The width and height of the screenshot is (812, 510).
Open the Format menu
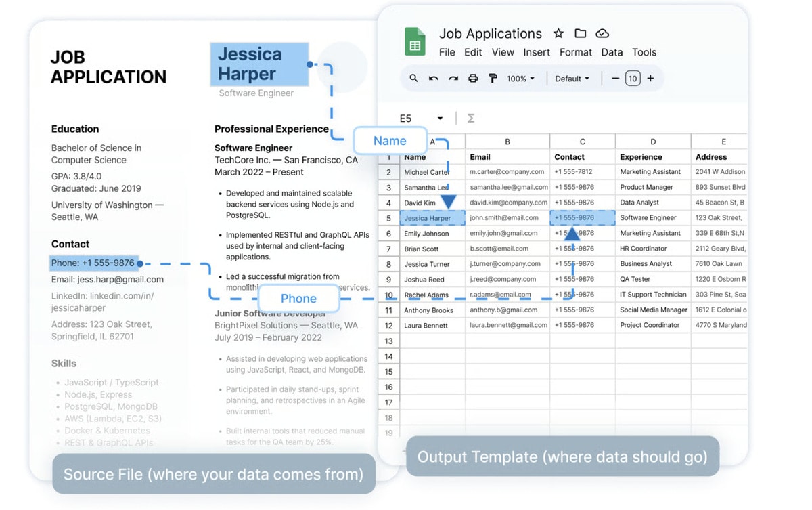click(x=576, y=52)
